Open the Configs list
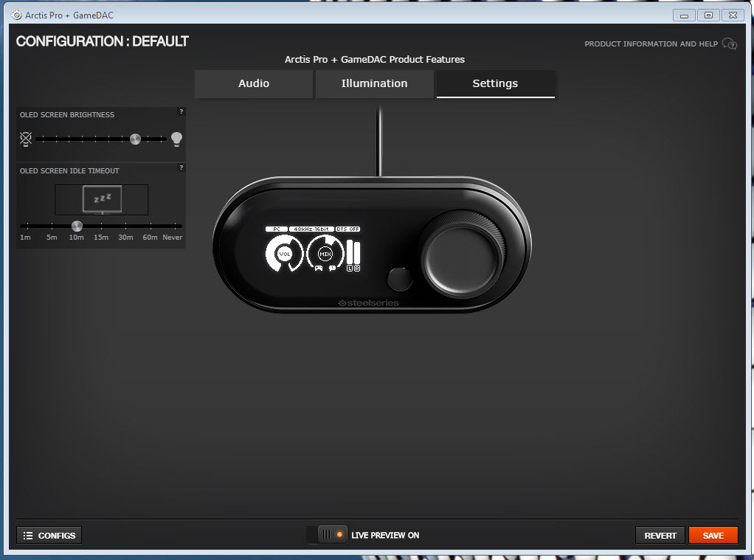754x560 pixels. [x=49, y=536]
